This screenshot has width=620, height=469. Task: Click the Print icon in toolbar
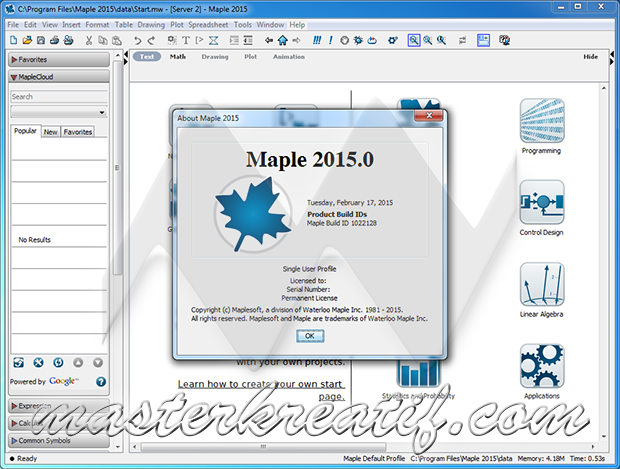click(55, 40)
